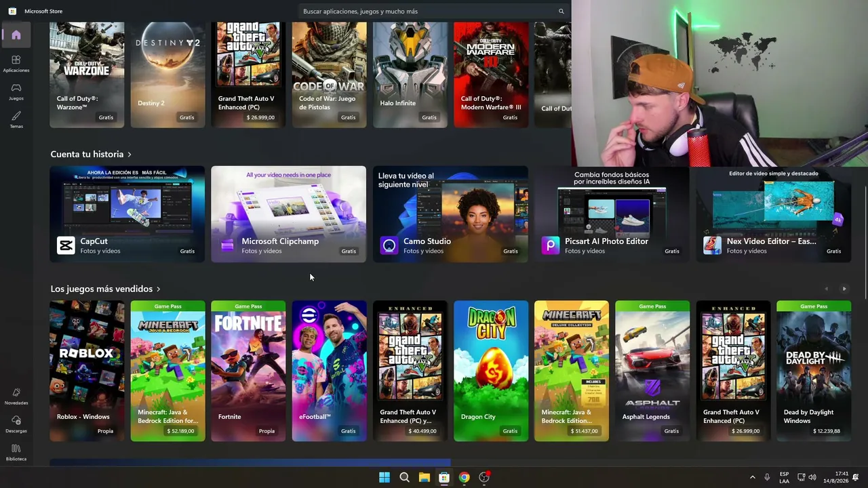Click the 'Nex Video Editor – Eas...' title text
Screen dimensions: 868x488
pyautogui.click(x=771, y=241)
